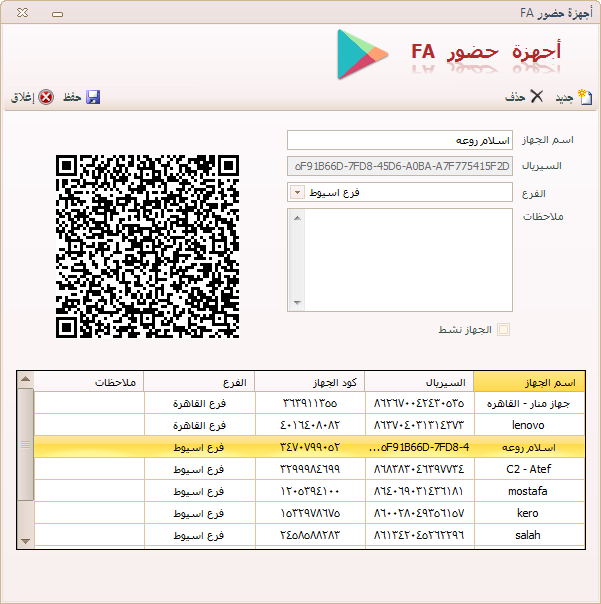Select the kero device row

pos(310,513)
